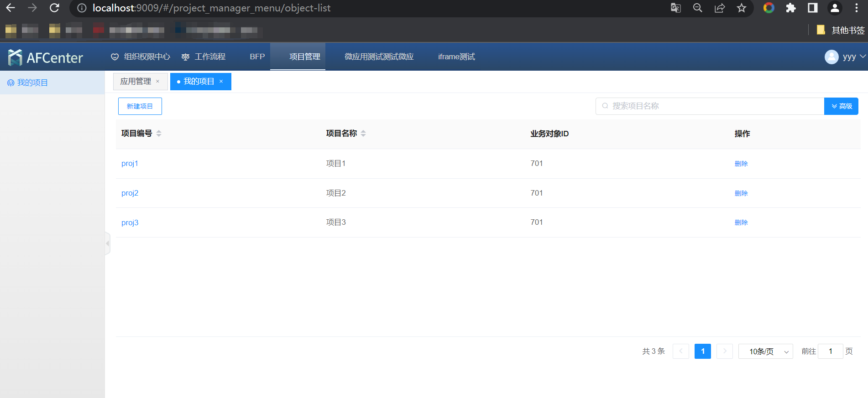The height and width of the screenshot is (398, 868).
Task: Reload the page with the browser refresh icon
Action: (54, 8)
